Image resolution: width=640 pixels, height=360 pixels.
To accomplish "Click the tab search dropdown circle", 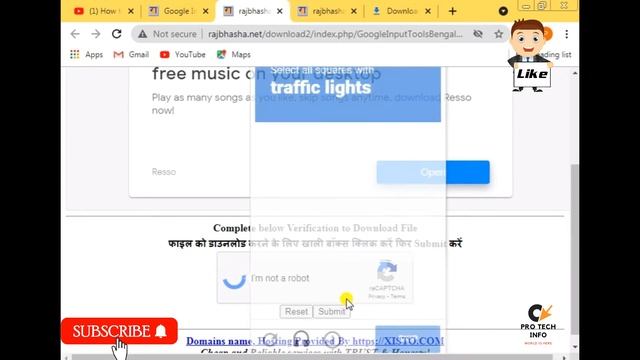I will 503,11.
